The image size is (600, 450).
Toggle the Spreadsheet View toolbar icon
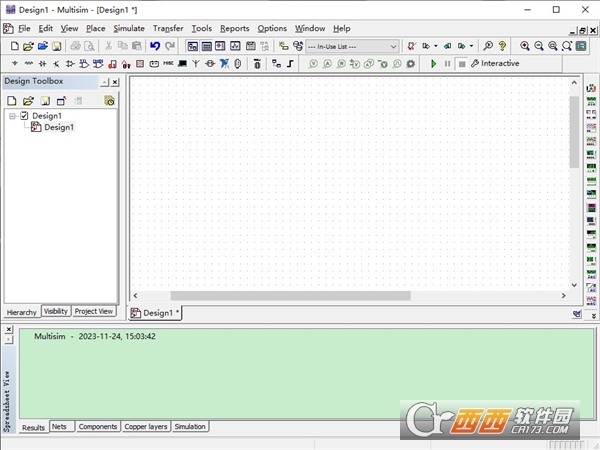206,46
